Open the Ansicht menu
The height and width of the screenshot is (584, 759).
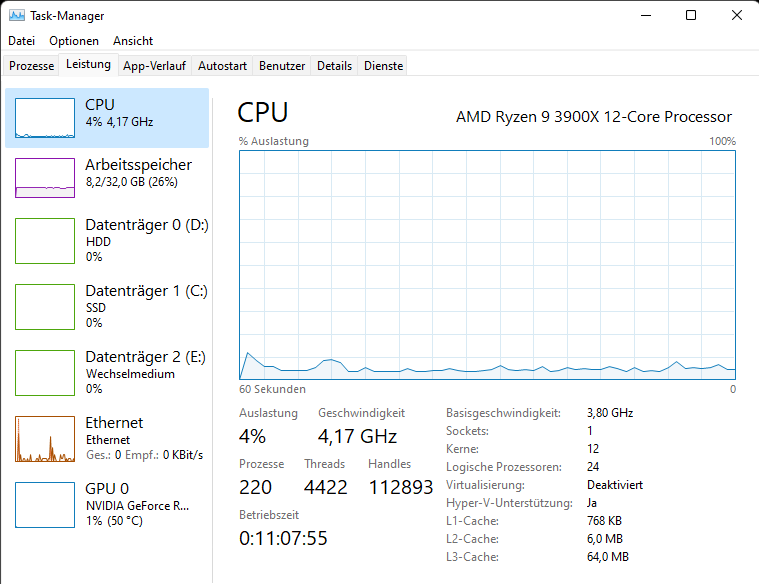coord(133,41)
